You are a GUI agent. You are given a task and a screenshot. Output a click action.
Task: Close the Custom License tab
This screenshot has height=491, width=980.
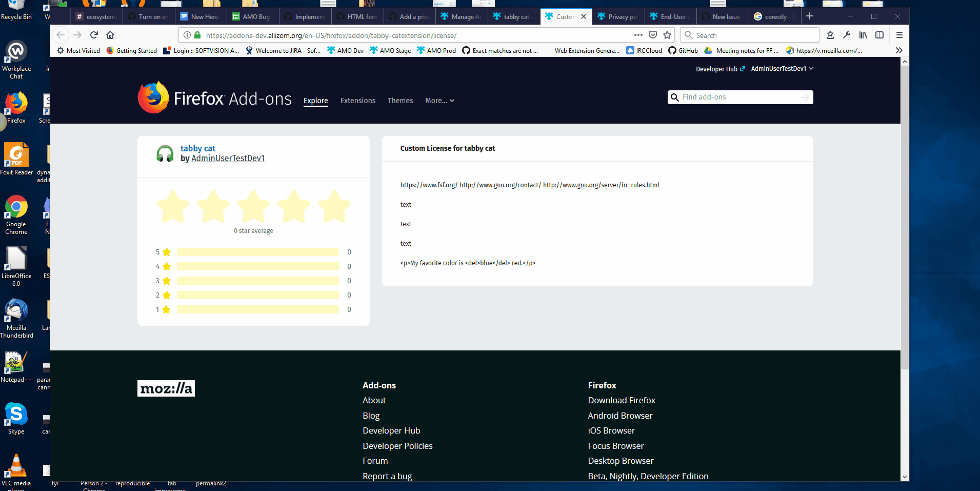click(584, 16)
